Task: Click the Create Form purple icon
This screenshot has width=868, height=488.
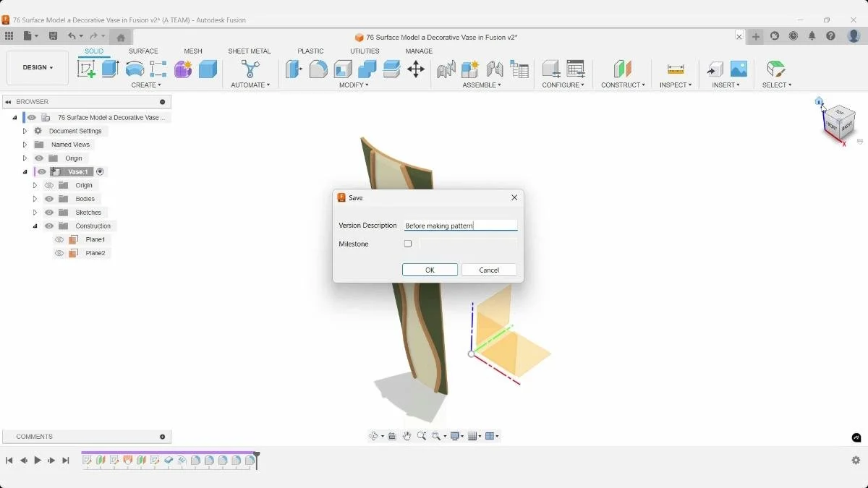Action: (x=183, y=69)
